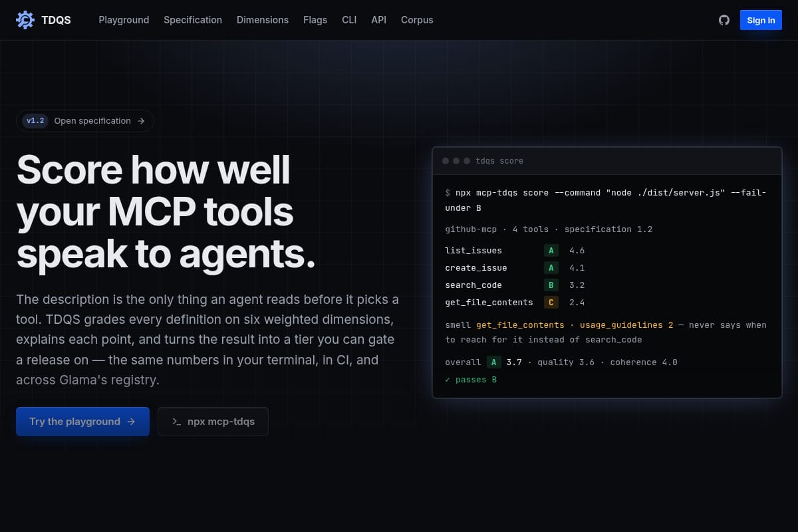798x532 pixels.
Task: Click the create_issue tool name
Action: click(476, 268)
